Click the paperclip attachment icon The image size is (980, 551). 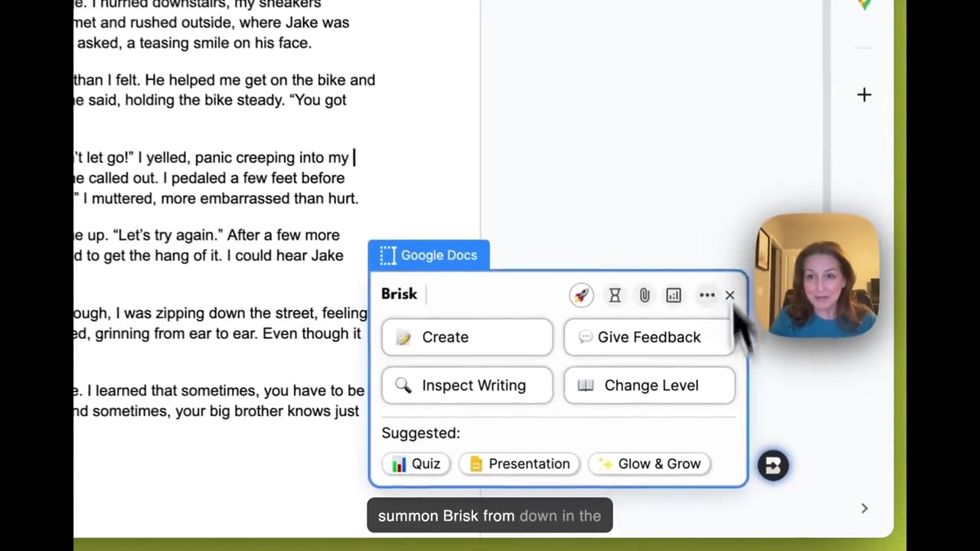(645, 295)
